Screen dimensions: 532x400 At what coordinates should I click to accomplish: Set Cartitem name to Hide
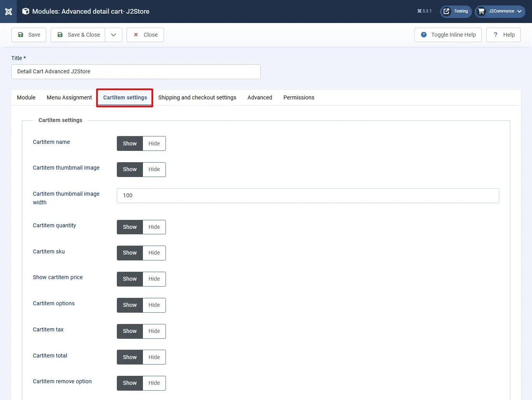tap(154, 143)
